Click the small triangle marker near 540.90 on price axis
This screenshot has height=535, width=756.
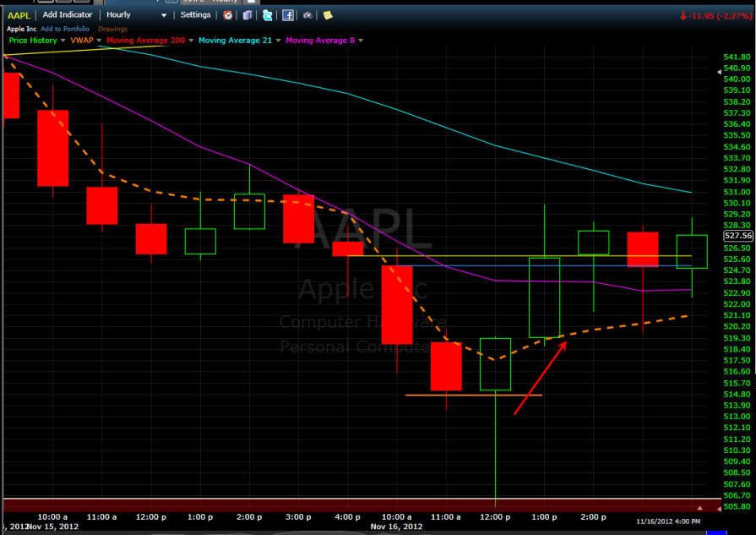719,71
